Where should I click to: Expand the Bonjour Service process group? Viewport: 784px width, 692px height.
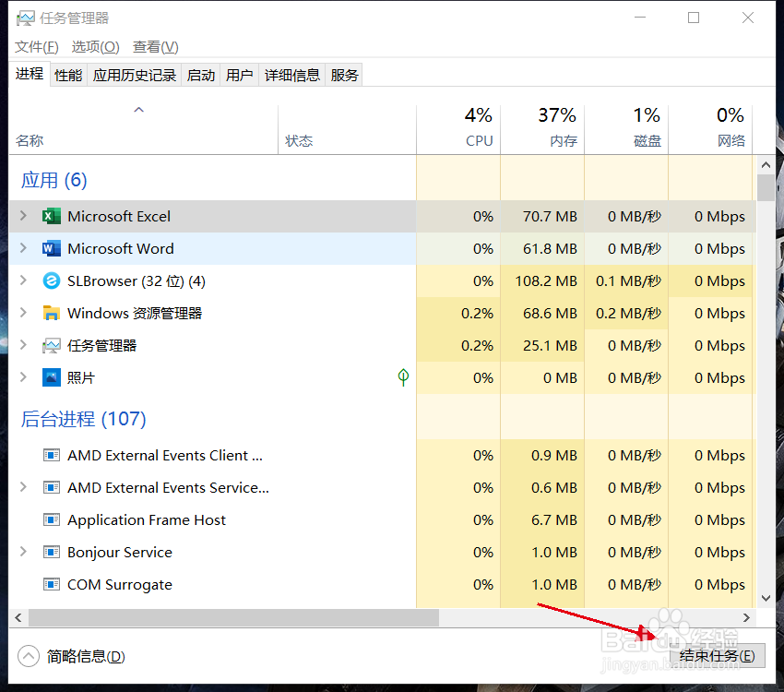(23, 552)
